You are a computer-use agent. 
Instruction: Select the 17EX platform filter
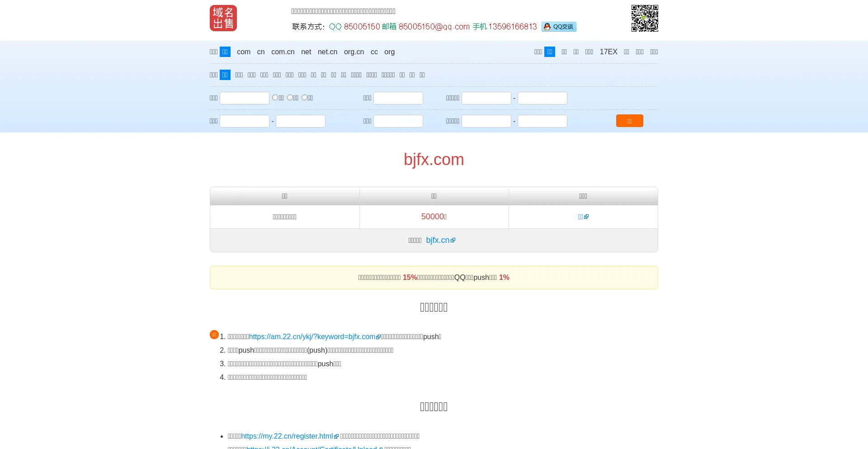coord(609,52)
